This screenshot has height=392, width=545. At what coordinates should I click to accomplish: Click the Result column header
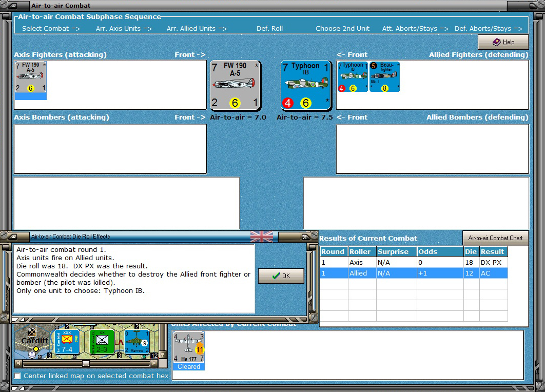pyautogui.click(x=494, y=251)
